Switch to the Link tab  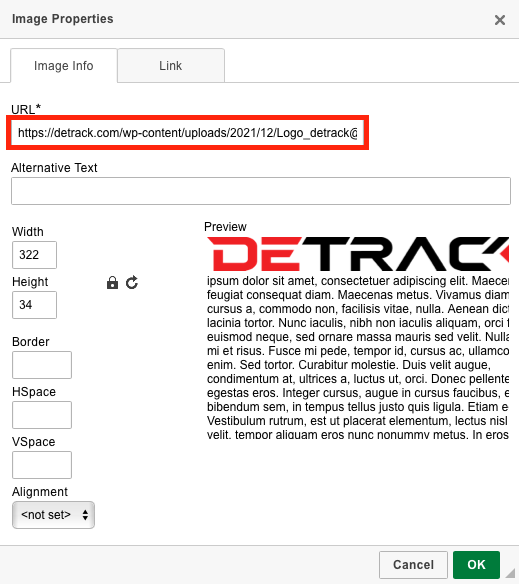pyautogui.click(x=171, y=66)
